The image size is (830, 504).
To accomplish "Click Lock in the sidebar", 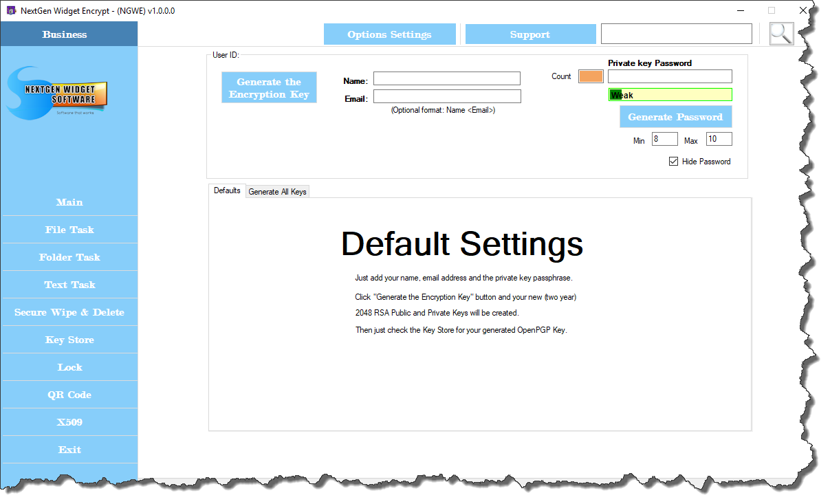I will coord(69,367).
